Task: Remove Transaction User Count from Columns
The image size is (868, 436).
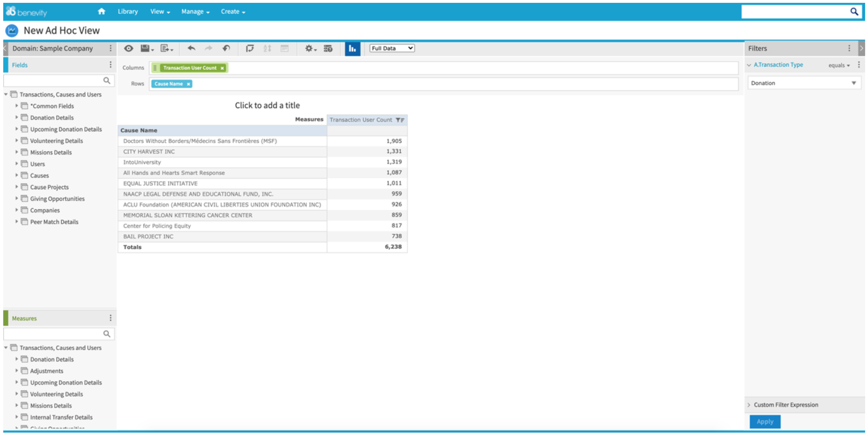Action: tap(222, 68)
